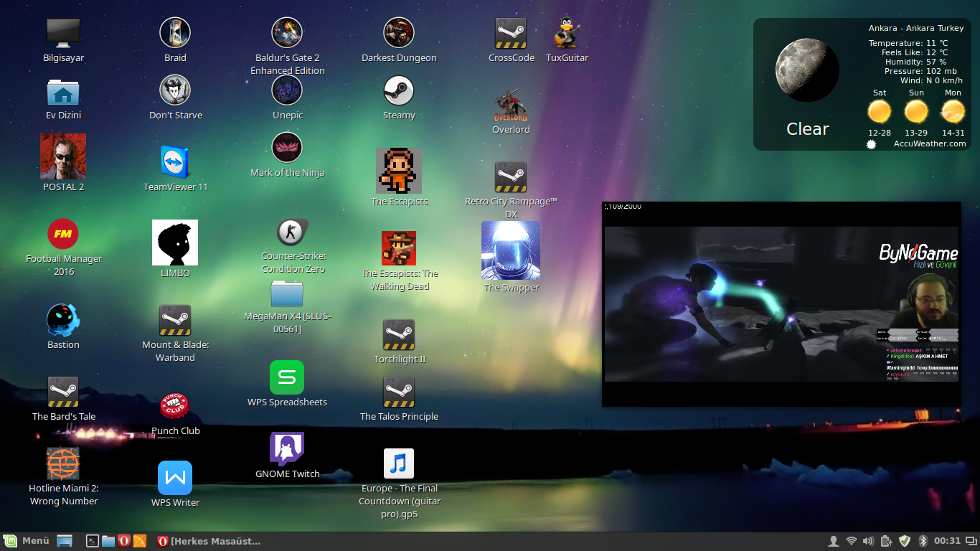Click the Mon forecast sun icon
980x551 pixels.
tap(953, 112)
